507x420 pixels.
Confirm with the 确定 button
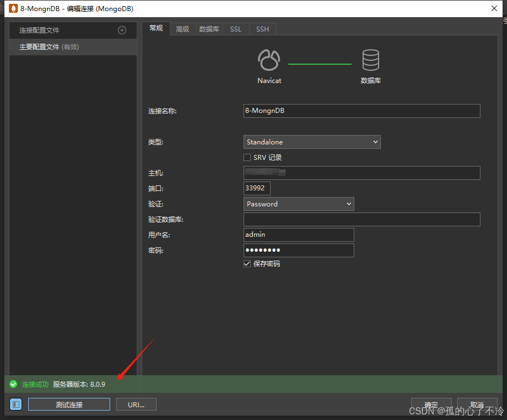coord(431,405)
